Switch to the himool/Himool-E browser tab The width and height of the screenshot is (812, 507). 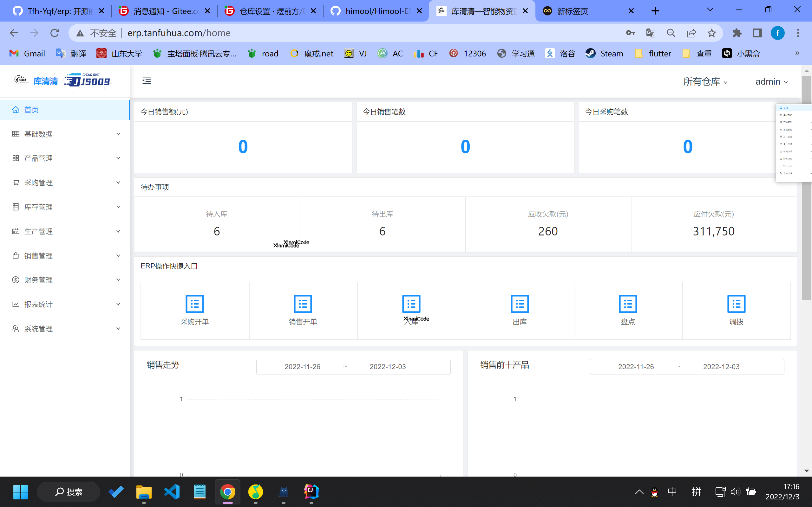pyautogui.click(x=376, y=11)
